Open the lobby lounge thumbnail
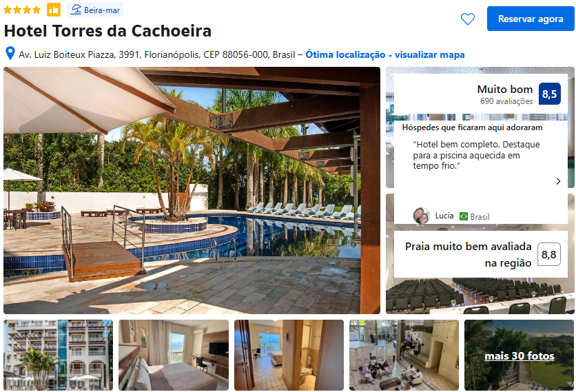576x392 pixels. click(x=404, y=355)
